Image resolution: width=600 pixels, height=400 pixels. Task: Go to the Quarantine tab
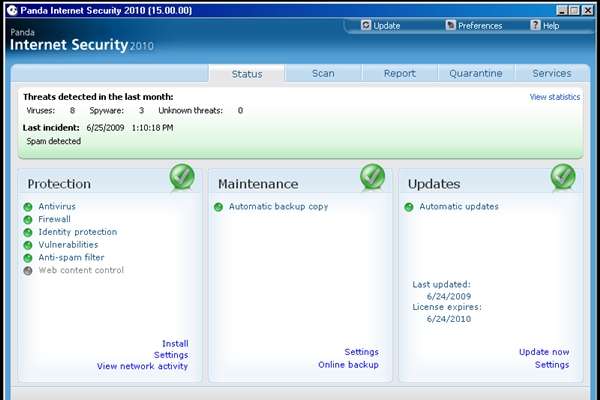[x=476, y=73]
